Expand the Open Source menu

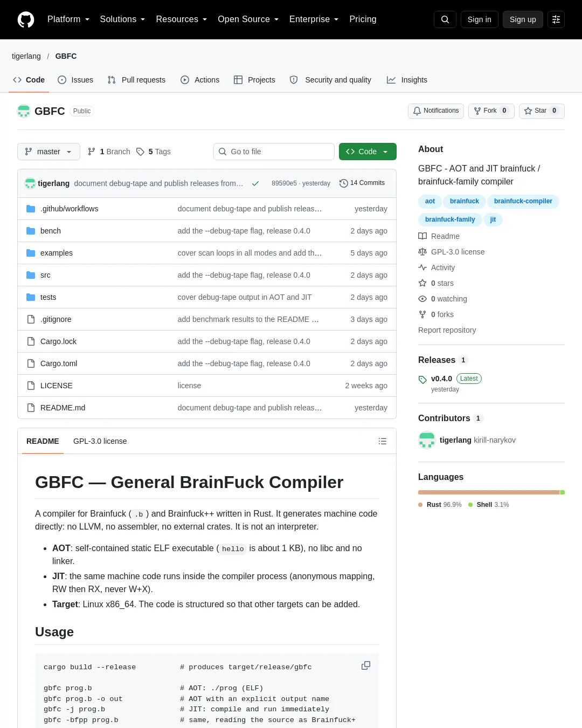248,19
